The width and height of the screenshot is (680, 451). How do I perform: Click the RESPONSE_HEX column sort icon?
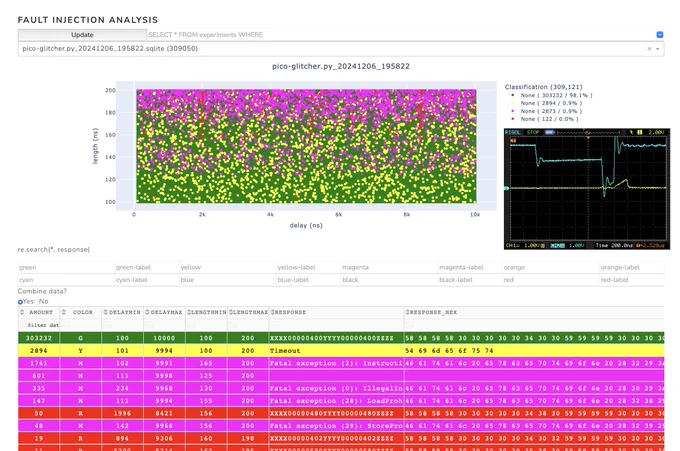(408, 312)
